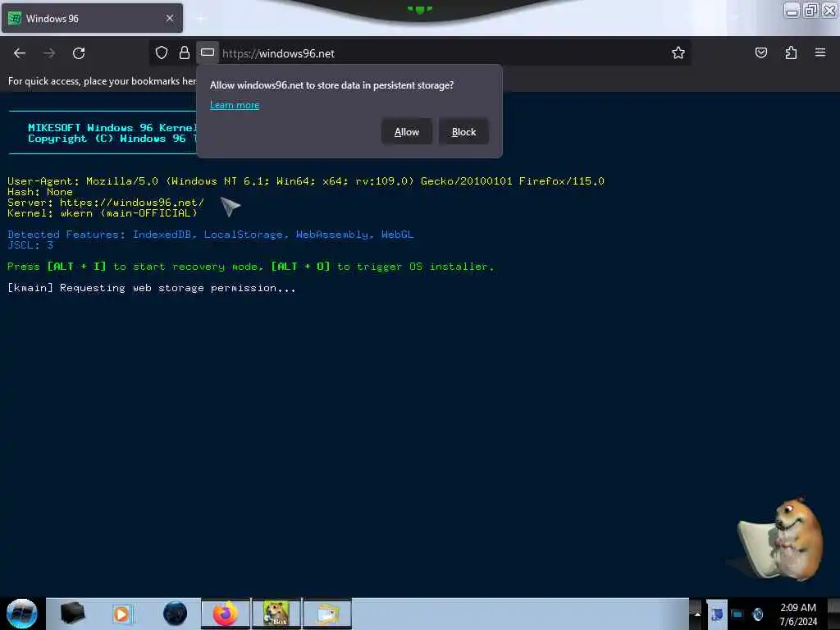The width and height of the screenshot is (840, 630).
Task: Select the Windows 96 browser tab
Action: [92, 18]
